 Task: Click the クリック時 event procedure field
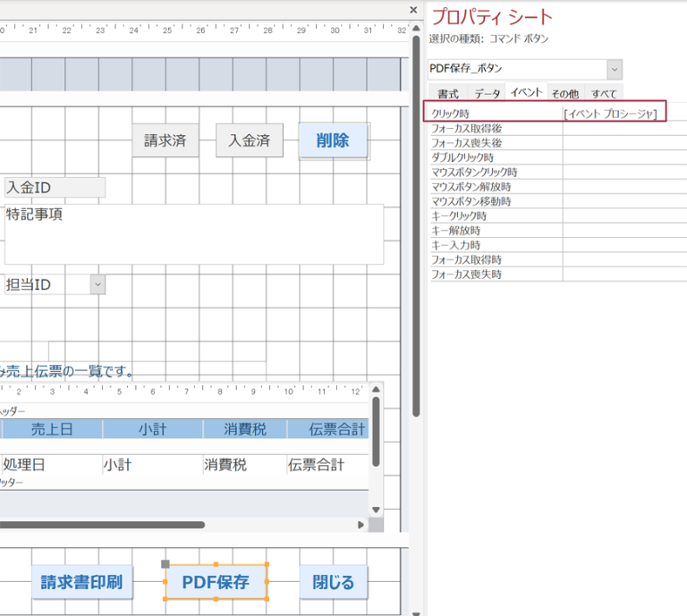[614, 114]
